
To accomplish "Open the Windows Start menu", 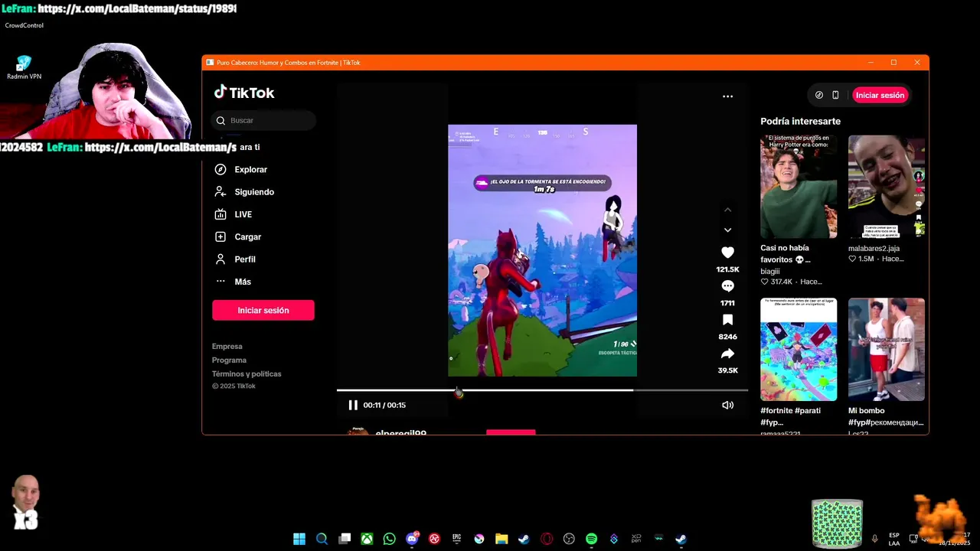I will (299, 539).
